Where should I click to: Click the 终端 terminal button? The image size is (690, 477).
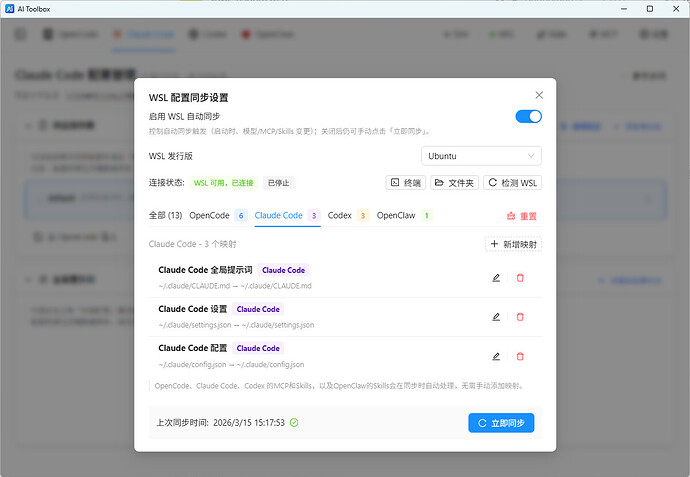tap(406, 183)
